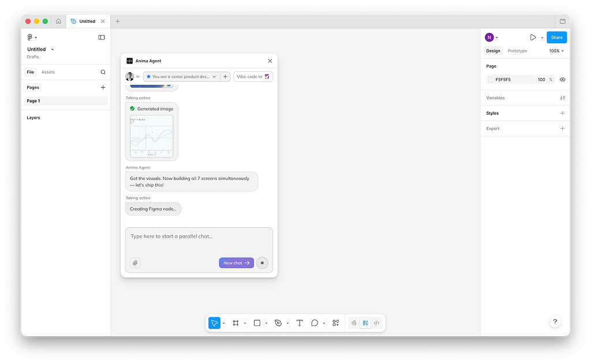The width and height of the screenshot is (591, 364).
Task: Toggle page background visibility eye
Action: click(x=563, y=80)
